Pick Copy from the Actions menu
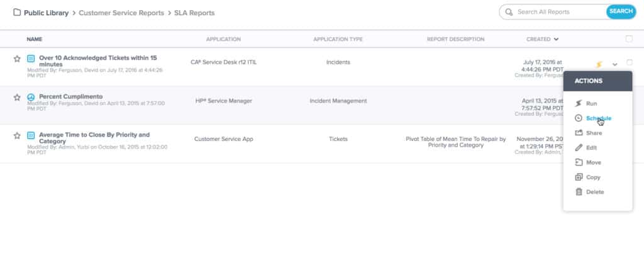 tap(593, 177)
